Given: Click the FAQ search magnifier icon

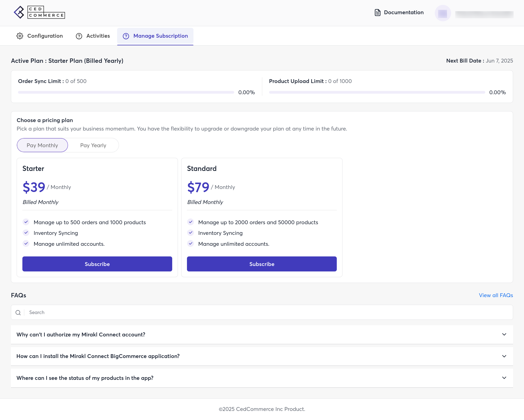Looking at the screenshot, I should [x=18, y=313].
